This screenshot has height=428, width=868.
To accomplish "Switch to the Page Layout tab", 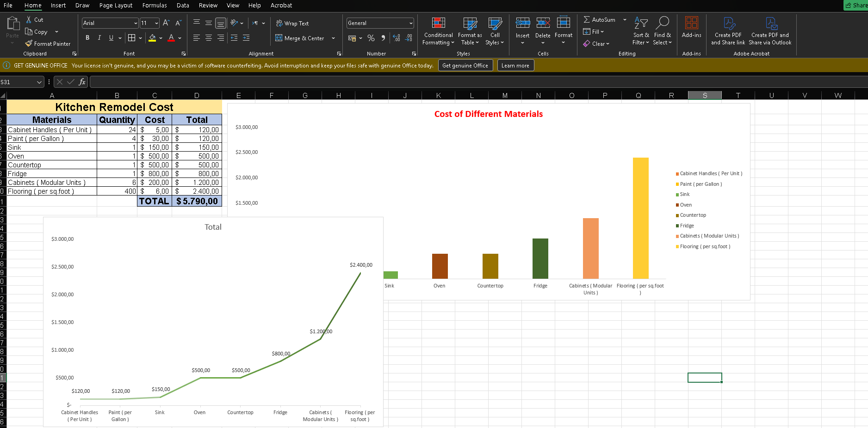I will coord(116,6).
